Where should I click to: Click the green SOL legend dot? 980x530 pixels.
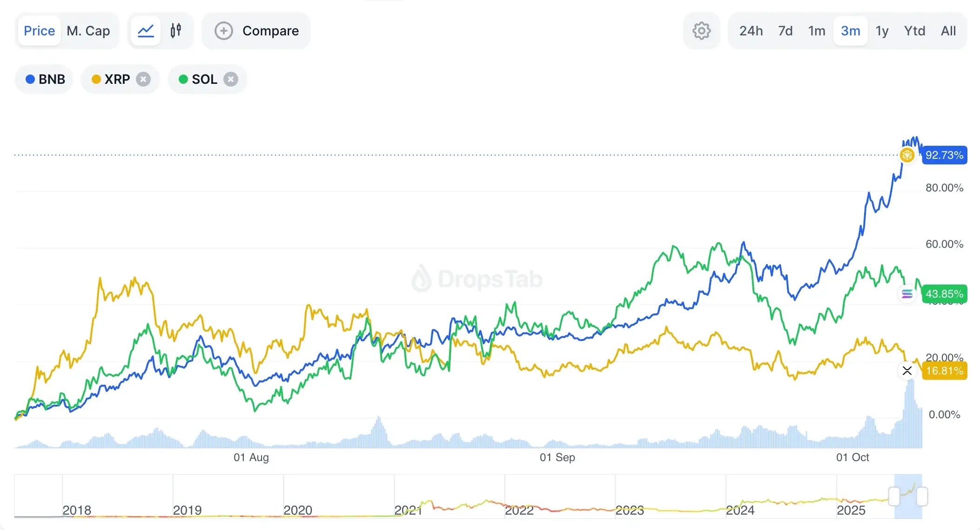coord(184,79)
